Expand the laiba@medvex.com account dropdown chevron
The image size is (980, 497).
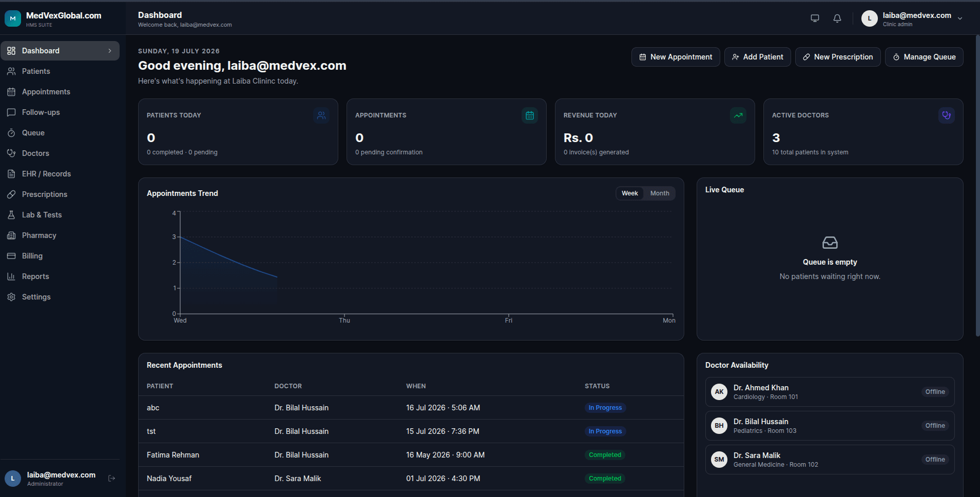tap(960, 18)
